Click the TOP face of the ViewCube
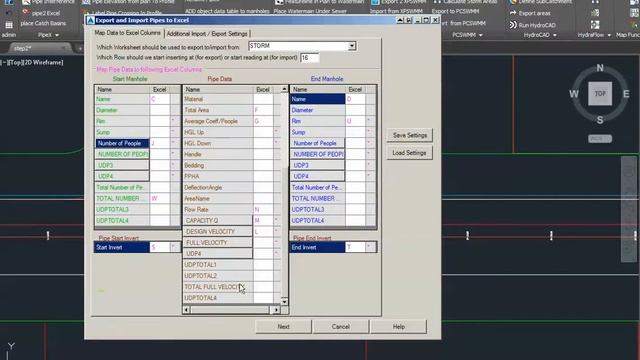640x360 pixels. point(600,93)
